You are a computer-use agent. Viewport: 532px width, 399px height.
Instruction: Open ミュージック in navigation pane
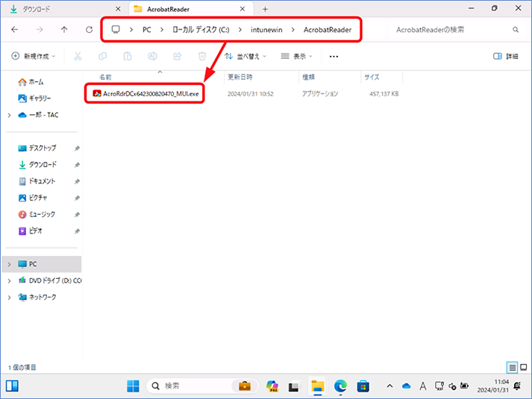click(x=37, y=215)
